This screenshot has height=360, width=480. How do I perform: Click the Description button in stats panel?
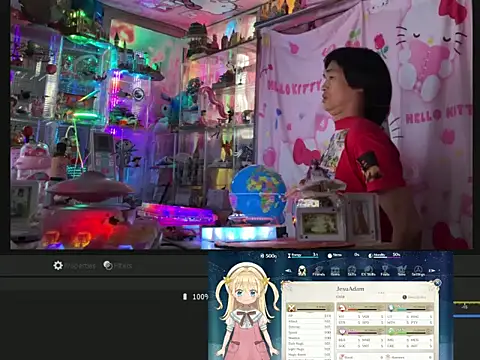click(414, 297)
